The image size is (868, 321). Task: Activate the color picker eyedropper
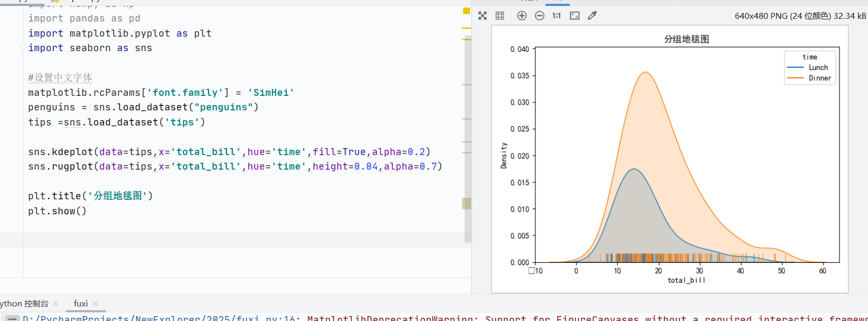592,16
